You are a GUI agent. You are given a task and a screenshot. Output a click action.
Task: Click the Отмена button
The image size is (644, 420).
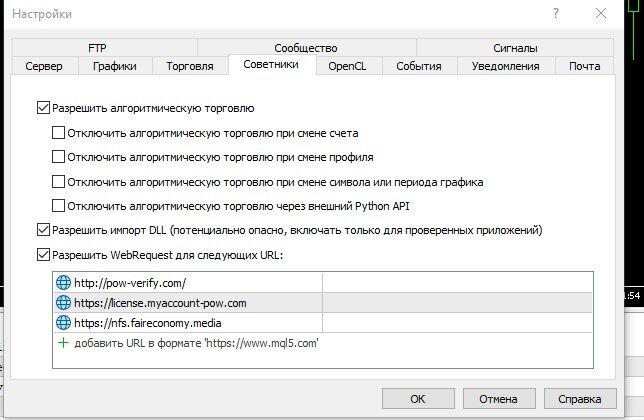coord(499,399)
